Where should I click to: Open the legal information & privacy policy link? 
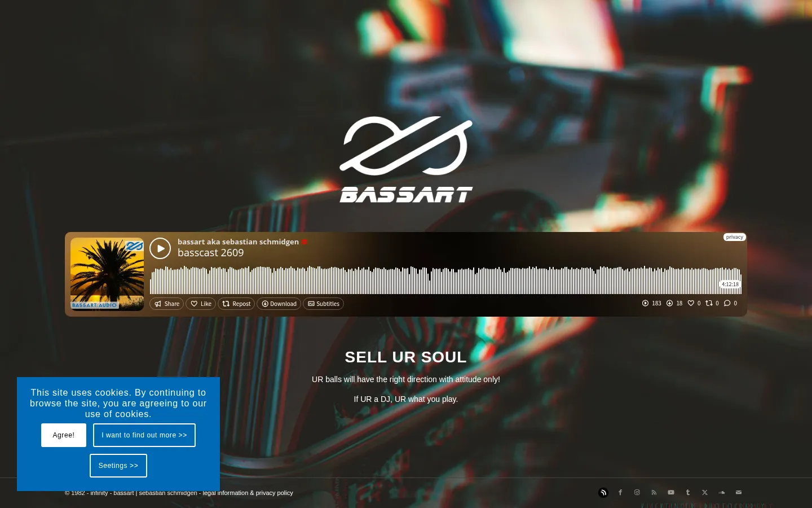coord(248,493)
